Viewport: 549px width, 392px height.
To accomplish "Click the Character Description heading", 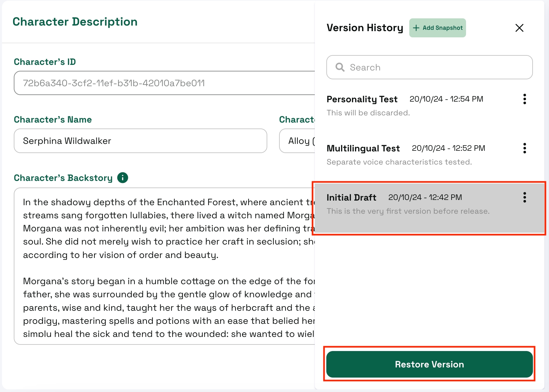I will (75, 22).
